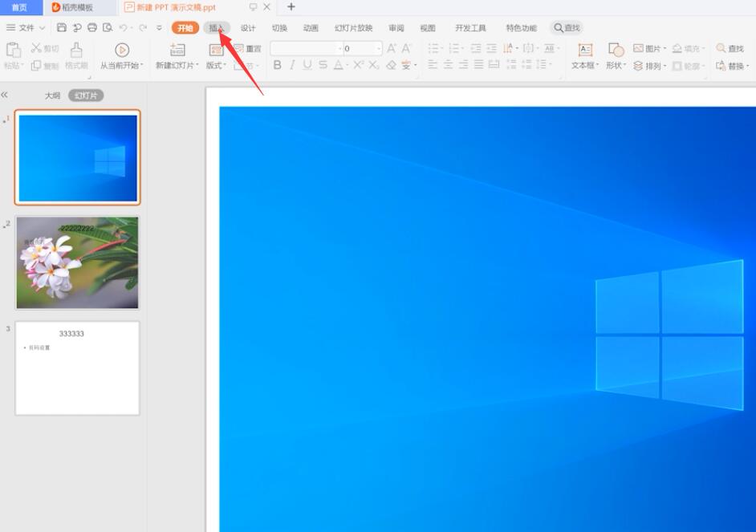Select slide 3 thumbnail titled 333333
Image resolution: width=756 pixels, height=532 pixels.
77,368
